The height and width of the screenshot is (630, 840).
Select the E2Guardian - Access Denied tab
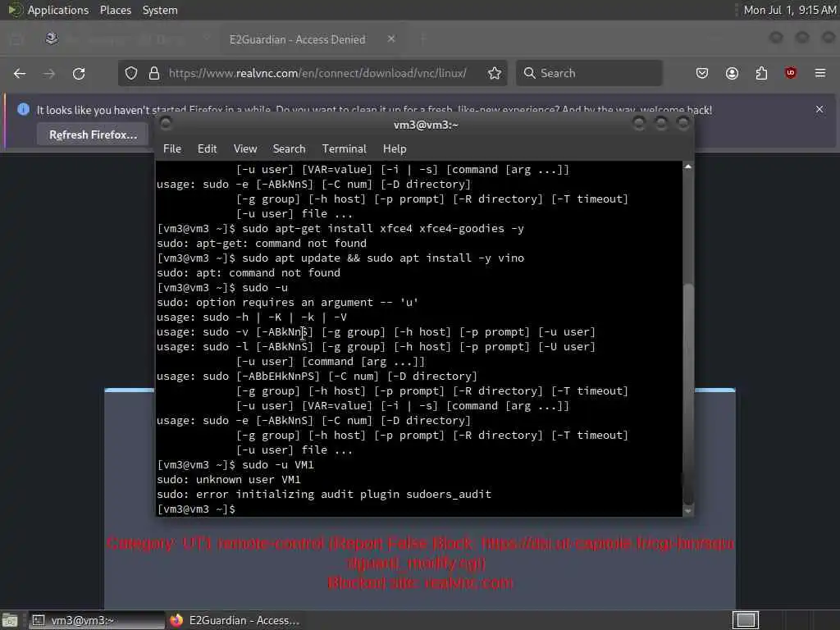click(297, 39)
